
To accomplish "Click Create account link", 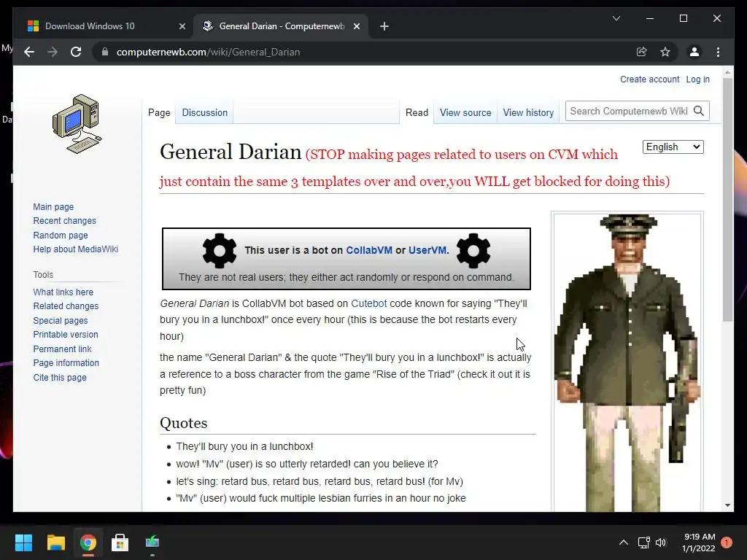I will click(649, 79).
